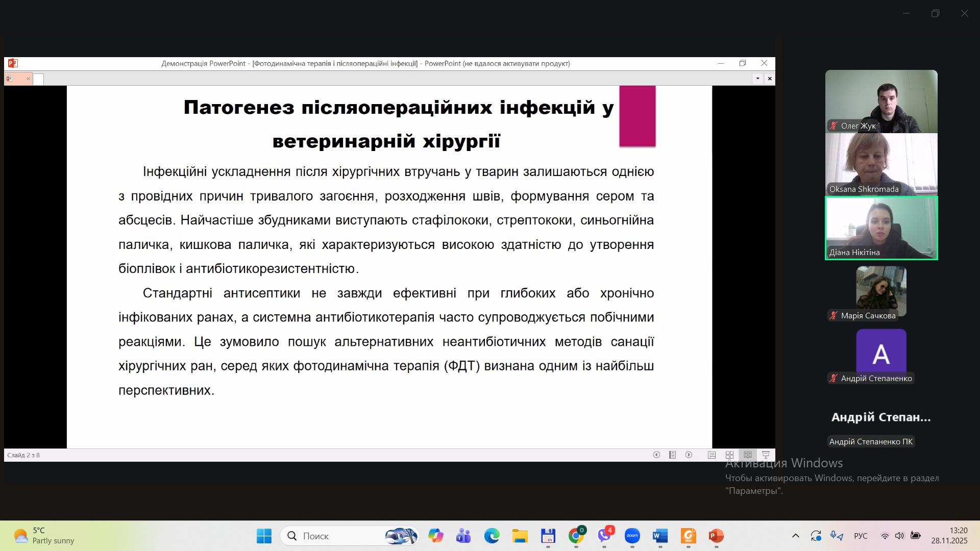Close the document tab bar with X

(770, 79)
